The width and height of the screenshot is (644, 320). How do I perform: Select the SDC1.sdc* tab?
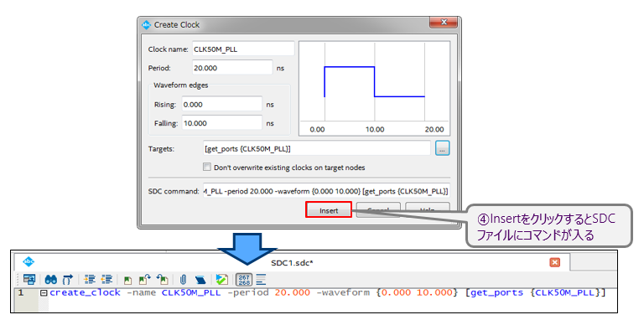pos(292,262)
